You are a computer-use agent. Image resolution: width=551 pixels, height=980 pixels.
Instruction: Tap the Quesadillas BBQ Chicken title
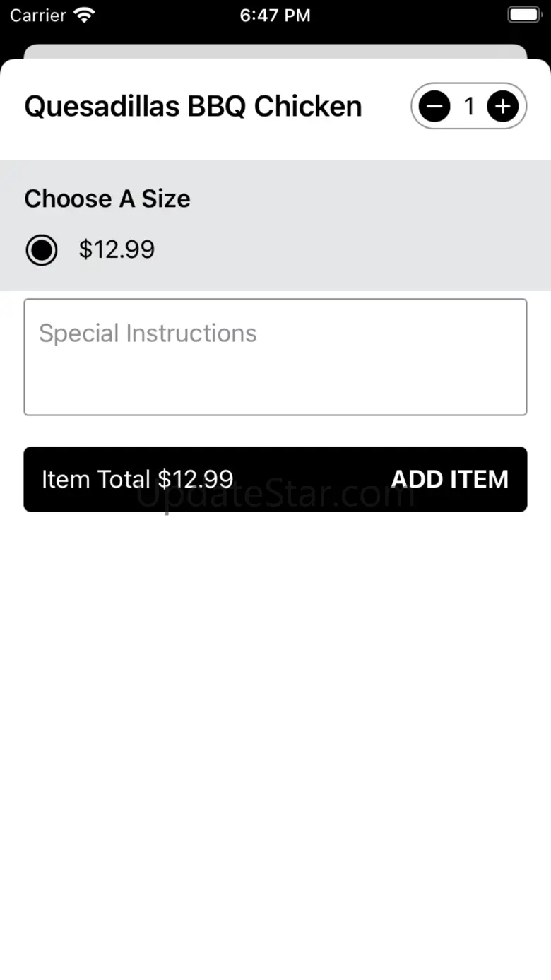(x=193, y=107)
